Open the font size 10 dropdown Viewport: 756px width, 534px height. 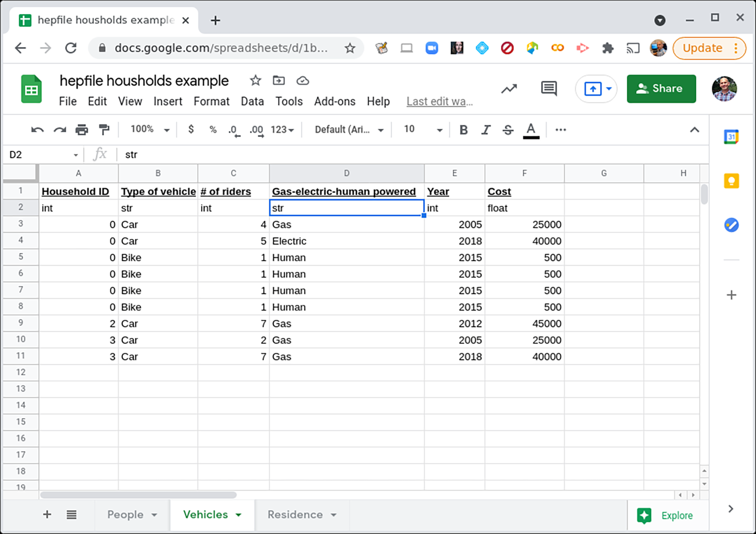(x=423, y=130)
